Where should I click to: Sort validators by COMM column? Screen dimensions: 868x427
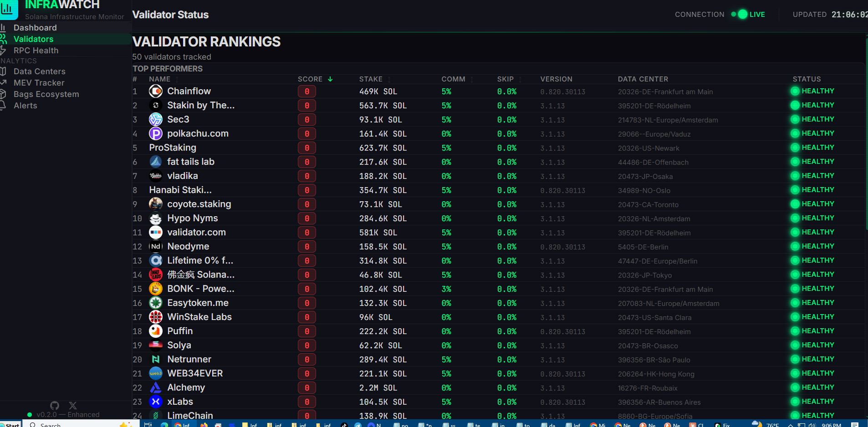457,79
